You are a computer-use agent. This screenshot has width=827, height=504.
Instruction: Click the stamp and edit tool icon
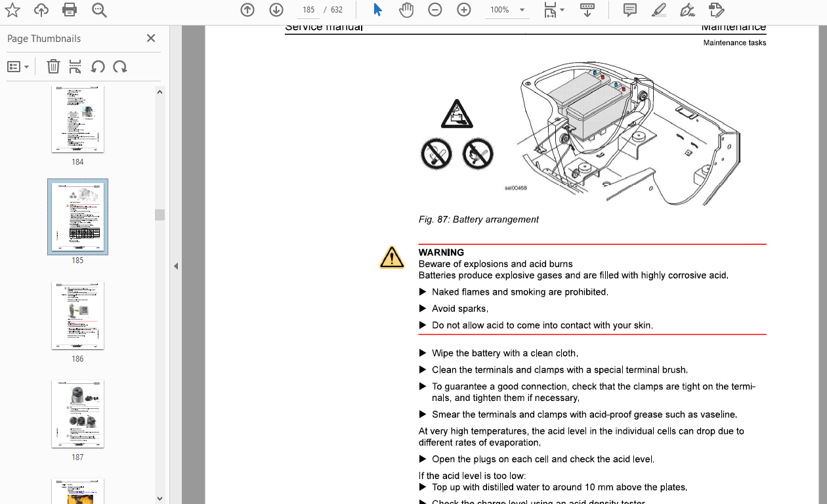click(716, 10)
